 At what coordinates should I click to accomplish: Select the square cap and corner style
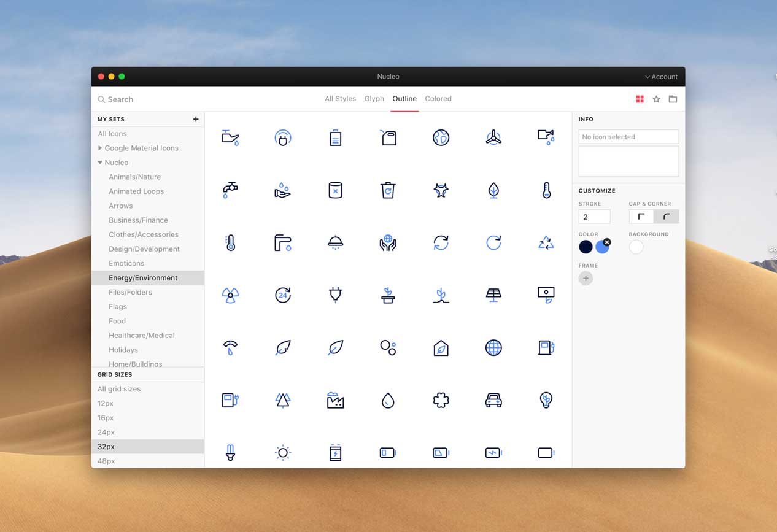(x=641, y=216)
